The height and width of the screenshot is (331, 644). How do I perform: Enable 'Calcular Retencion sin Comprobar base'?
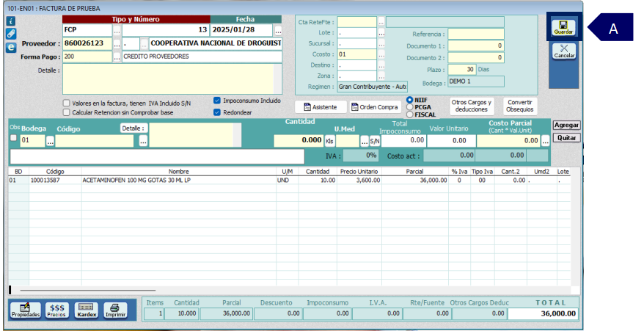click(x=67, y=112)
